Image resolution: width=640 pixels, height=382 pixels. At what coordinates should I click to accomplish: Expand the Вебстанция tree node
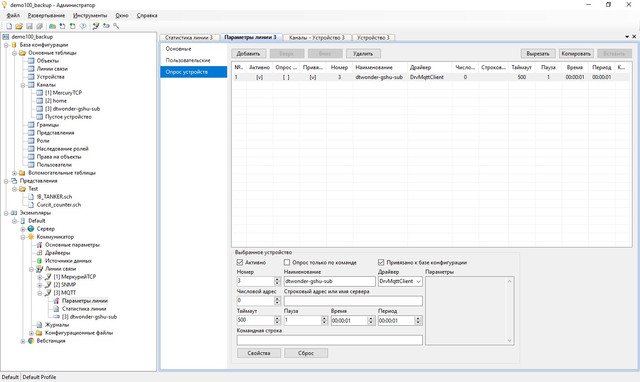coord(23,341)
